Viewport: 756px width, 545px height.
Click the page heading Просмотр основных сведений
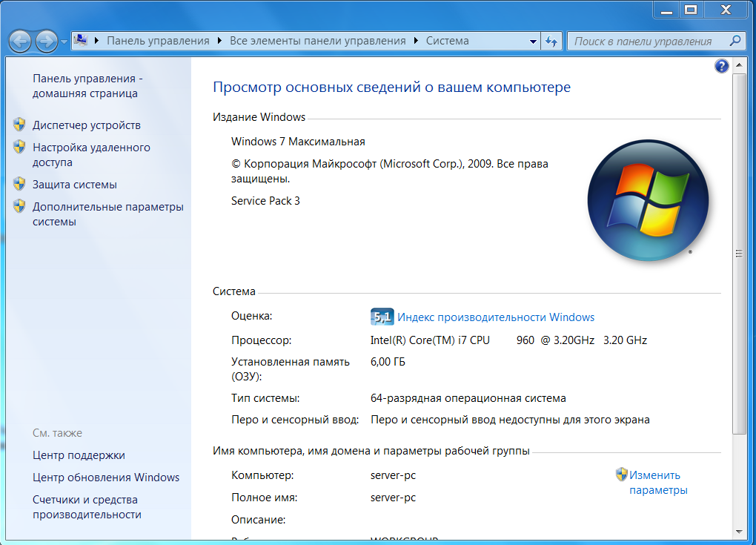click(x=391, y=87)
